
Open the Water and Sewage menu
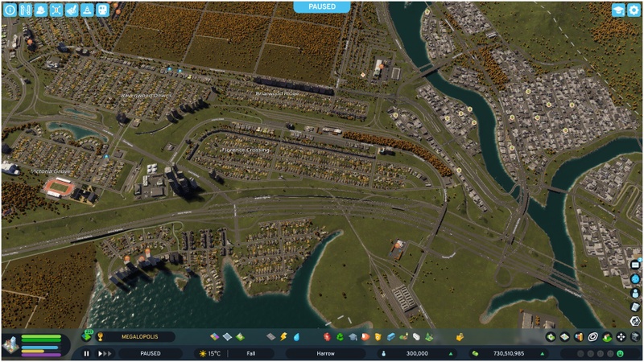point(296,337)
